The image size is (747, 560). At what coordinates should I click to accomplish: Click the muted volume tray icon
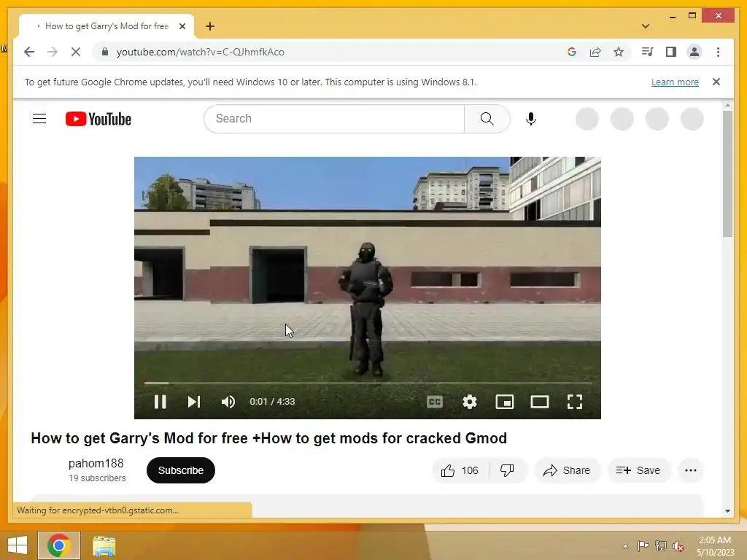(678, 546)
